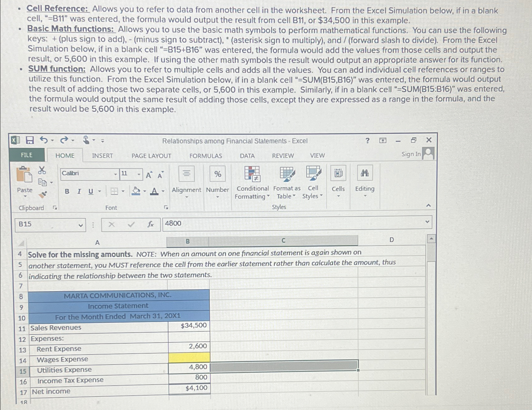Select column D header
532x410 pixels.
[x=391, y=240]
